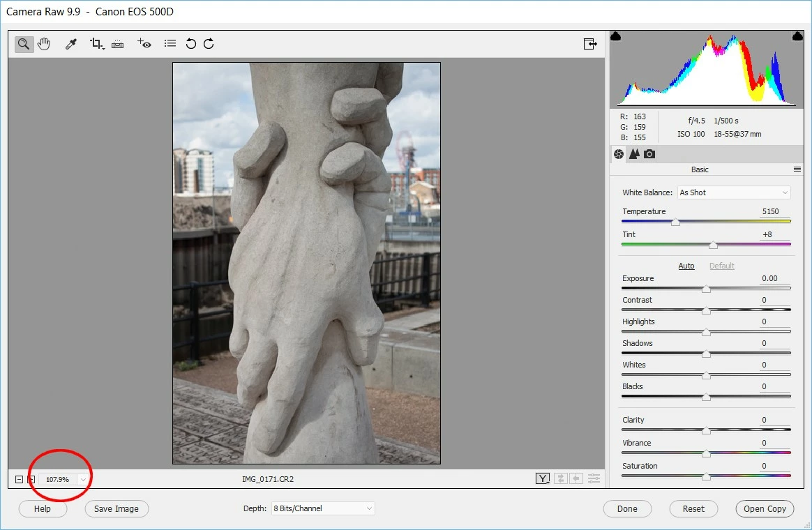Expand the zoom level dropdown
The width and height of the screenshot is (812, 530).
tap(83, 479)
